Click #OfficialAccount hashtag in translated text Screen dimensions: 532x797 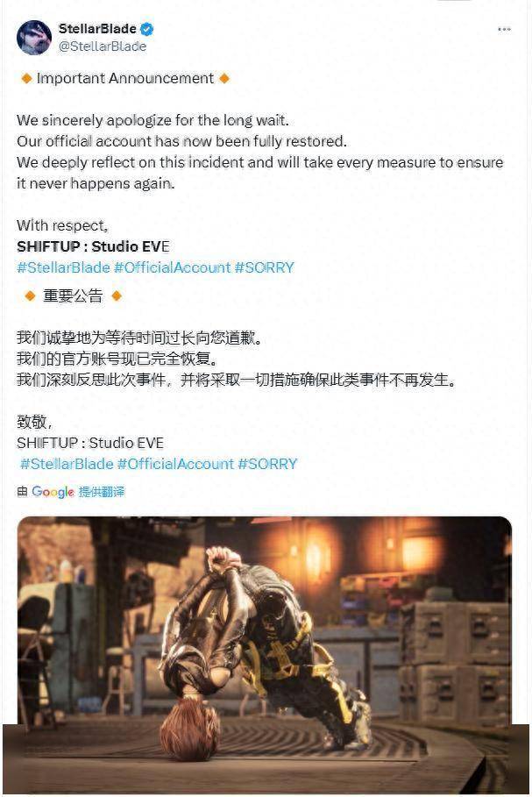tap(175, 464)
